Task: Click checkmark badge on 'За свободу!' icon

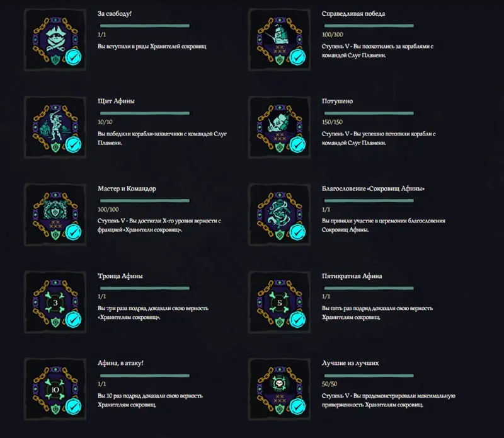Action: 73,57
